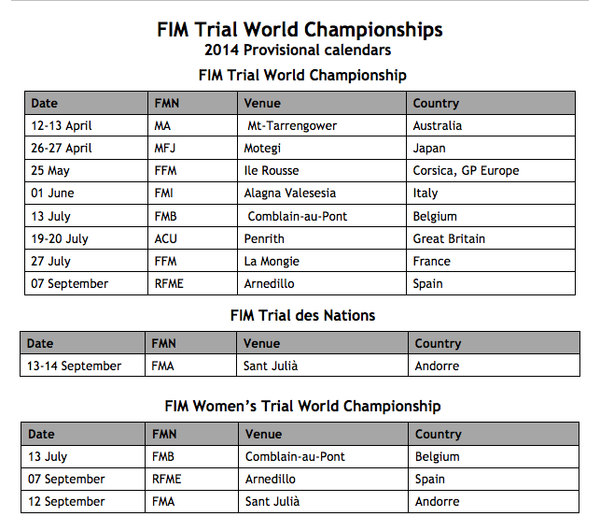This screenshot has height=531, width=600.
Task: Select the 12 September date cell
Action: (x=83, y=502)
